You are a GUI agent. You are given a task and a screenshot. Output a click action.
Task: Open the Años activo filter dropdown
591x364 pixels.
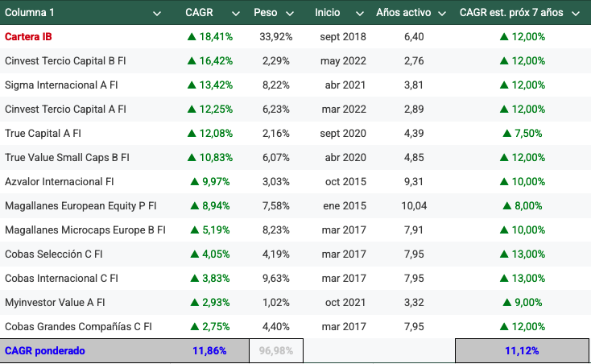pos(442,14)
